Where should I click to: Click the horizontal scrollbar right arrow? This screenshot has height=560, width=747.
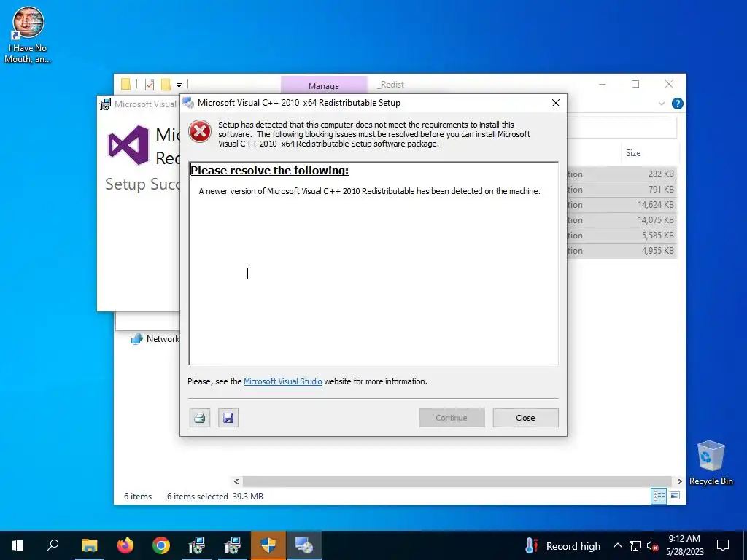coord(679,481)
